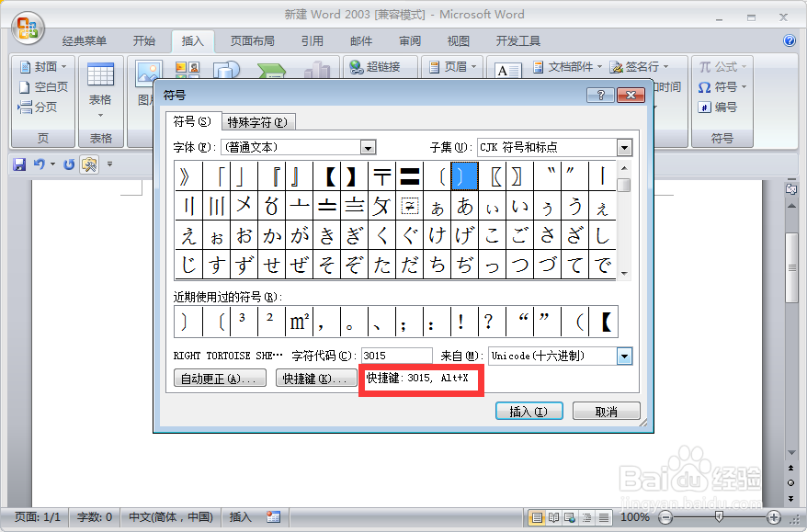
Task: Insert a page break (分页)
Action: pos(37,107)
